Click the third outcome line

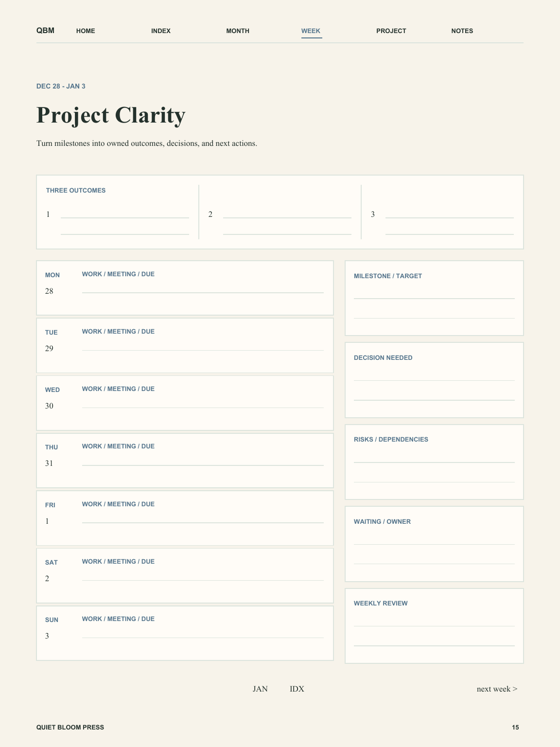coord(450,214)
